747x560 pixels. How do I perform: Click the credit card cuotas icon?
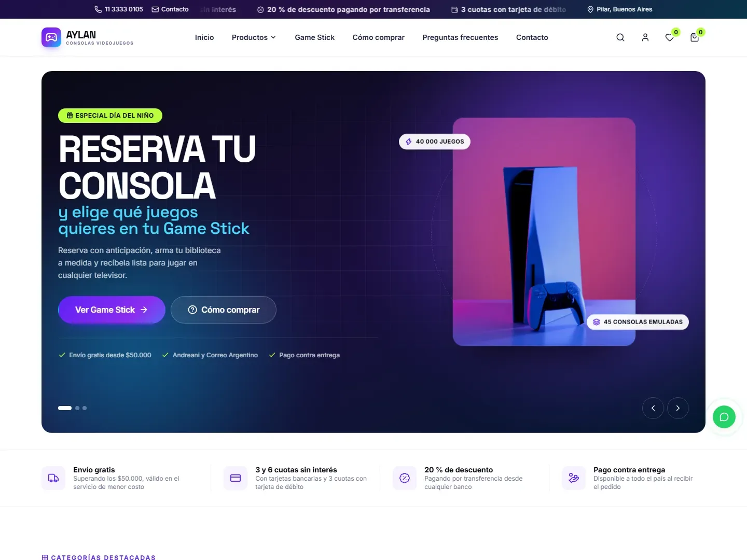(236, 478)
